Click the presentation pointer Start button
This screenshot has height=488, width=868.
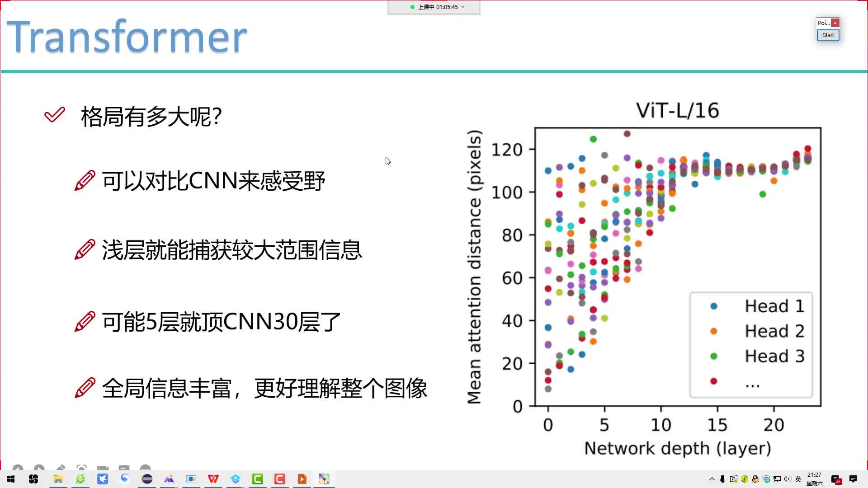coord(828,34)
